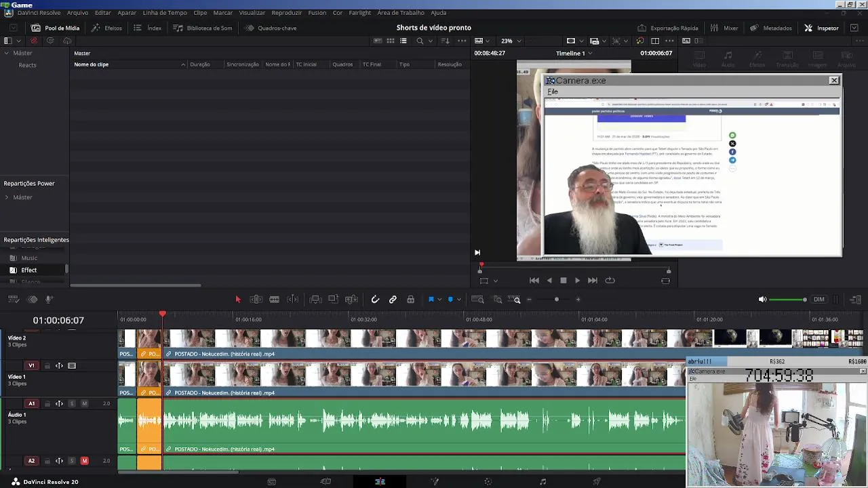Screen dimensions: 868x488
Task: Select the Effect smart bin
Action: pyautogui.click(x=28, y=270)
